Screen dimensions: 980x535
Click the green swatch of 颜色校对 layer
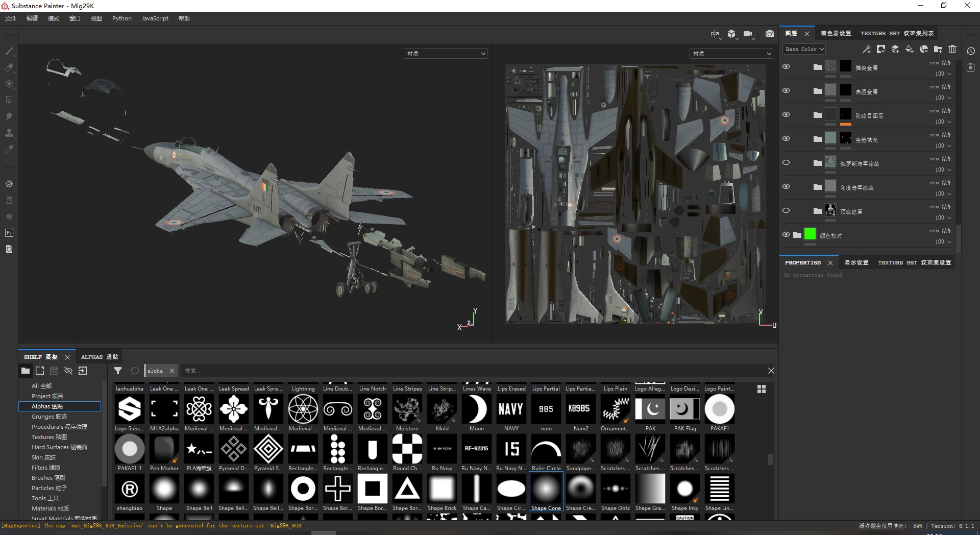(x=810, y=234)
